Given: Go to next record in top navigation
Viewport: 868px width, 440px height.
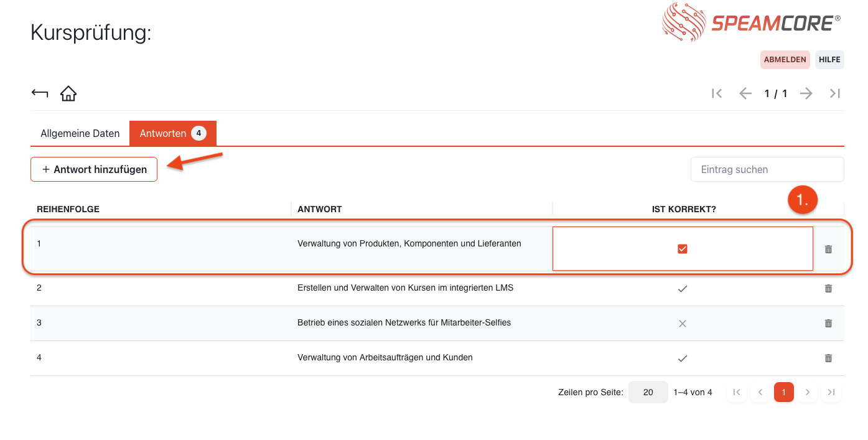Looking at the screenshot, I should (x=806, y=93).
